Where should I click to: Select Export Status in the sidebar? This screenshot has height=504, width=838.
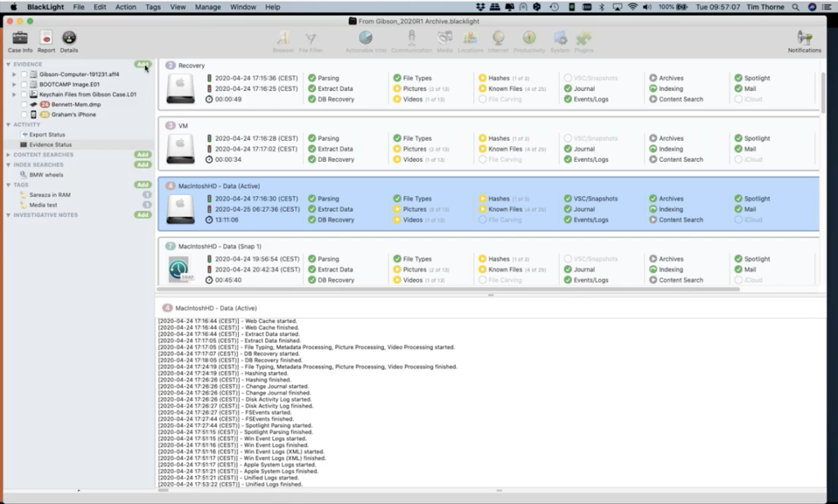(x=47, y=135)
